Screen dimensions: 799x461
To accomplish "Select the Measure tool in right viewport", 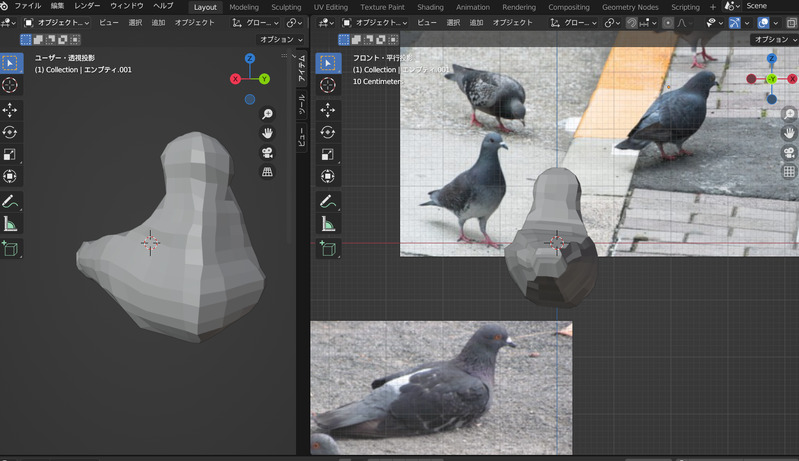I will click(329, 224).
